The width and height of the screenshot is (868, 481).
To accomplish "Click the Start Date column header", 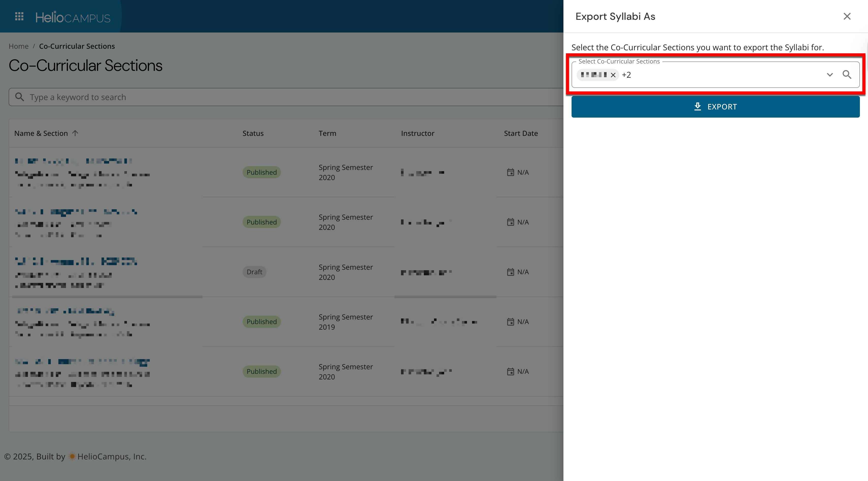I will click(521, 133).
